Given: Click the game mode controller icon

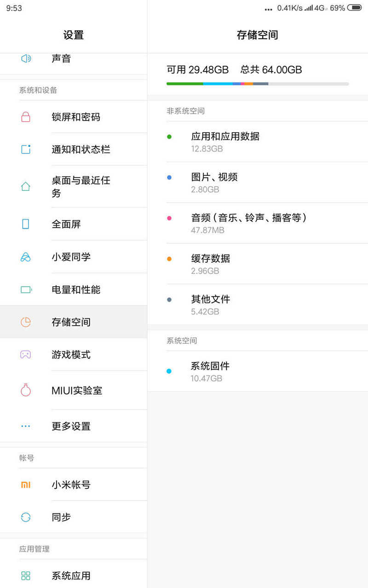Looking at the screenshot, I should pyautogui.click(x=26, y=355).
